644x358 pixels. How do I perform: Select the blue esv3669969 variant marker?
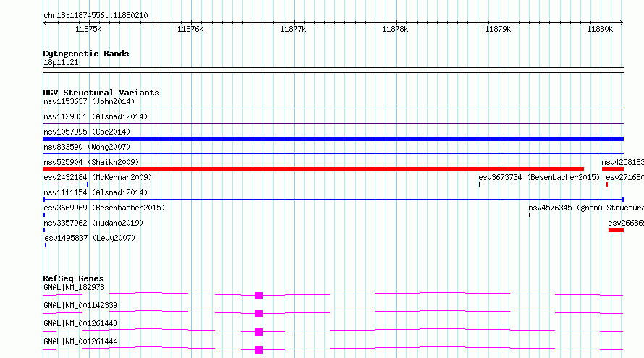pyautogui.click(x=44, y=215)
